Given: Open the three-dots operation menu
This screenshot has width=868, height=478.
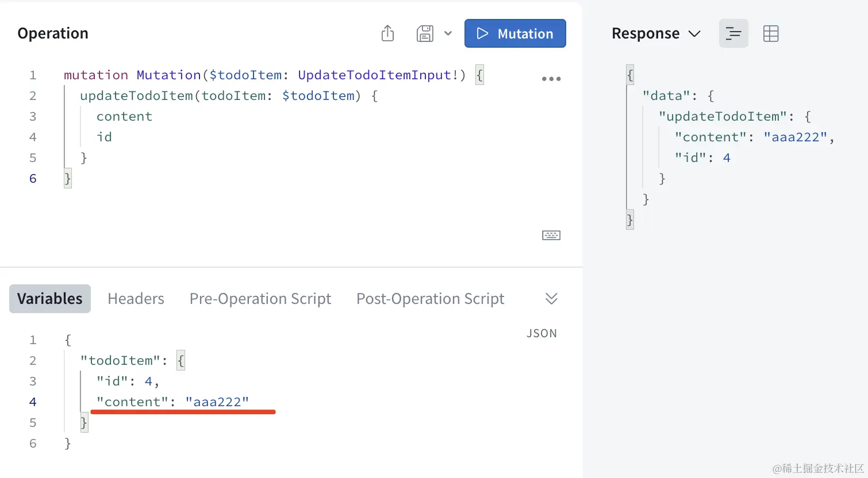Looking at the screenshot, I should tap(551, 79).
